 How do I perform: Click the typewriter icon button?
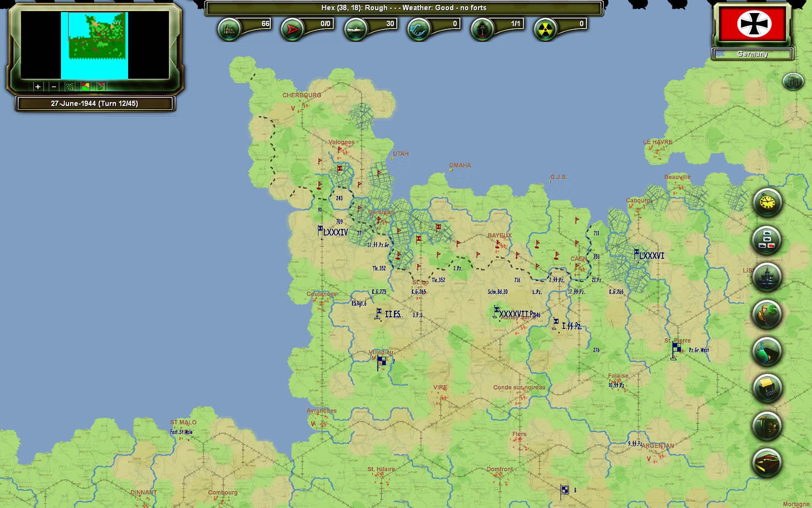point(767,388)
